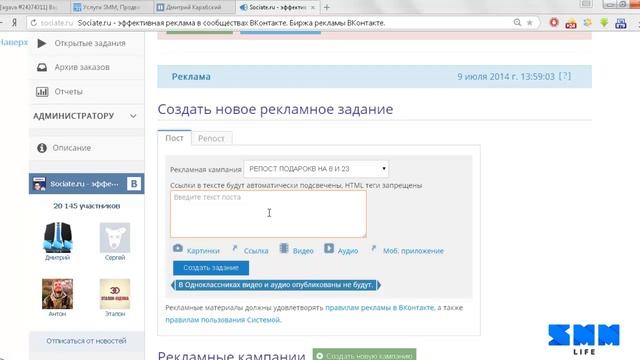Image resolution: width=640 pixels, height=360 pixels.
Task: Switch to the Пост tab
Action: click(x=174, y=138)
